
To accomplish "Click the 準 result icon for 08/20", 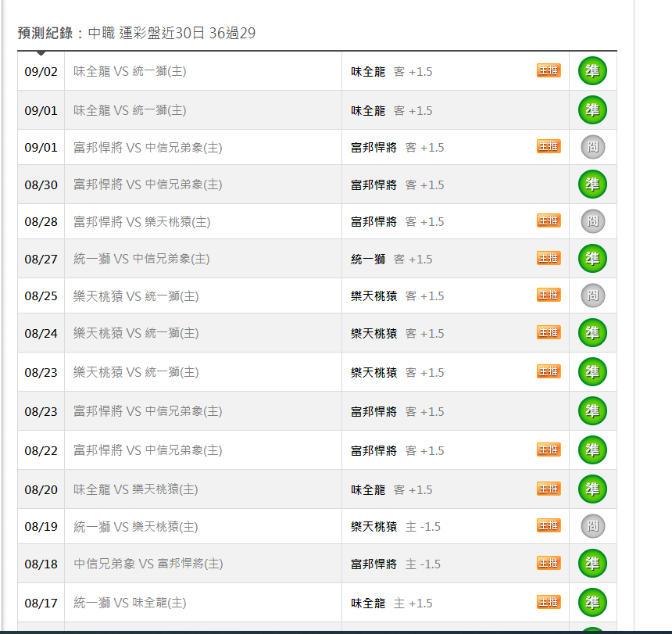I will coord(592,489).
